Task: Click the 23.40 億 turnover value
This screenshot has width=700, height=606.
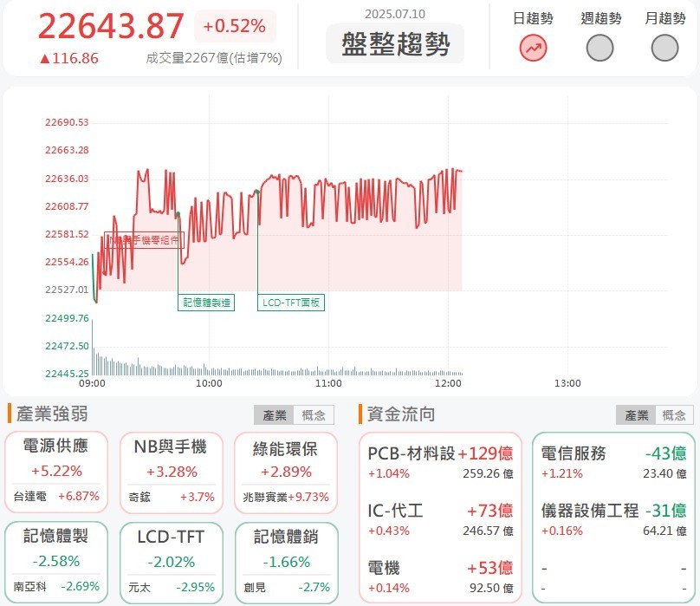Action: [x=664, y=473]
